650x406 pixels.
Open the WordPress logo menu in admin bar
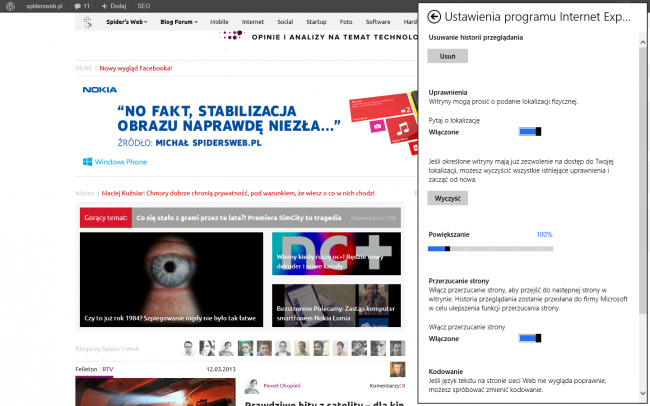tap(10, 6)
